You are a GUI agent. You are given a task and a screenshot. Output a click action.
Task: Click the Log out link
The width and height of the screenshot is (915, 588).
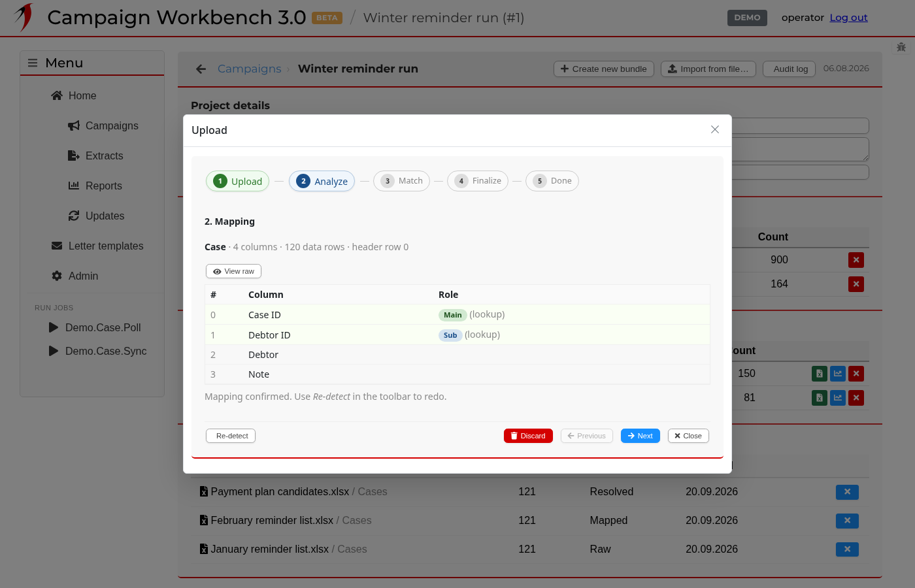[848, 18]
